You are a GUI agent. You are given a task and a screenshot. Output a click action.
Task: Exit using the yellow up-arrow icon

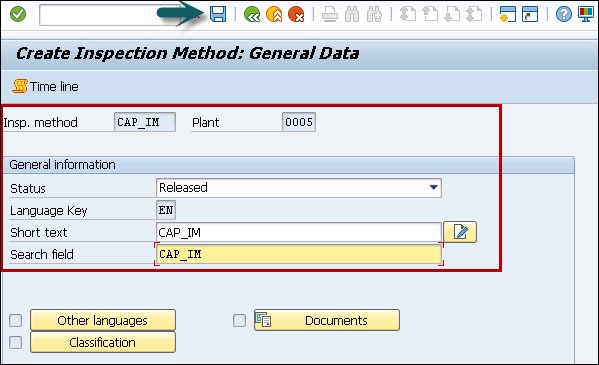274,15
